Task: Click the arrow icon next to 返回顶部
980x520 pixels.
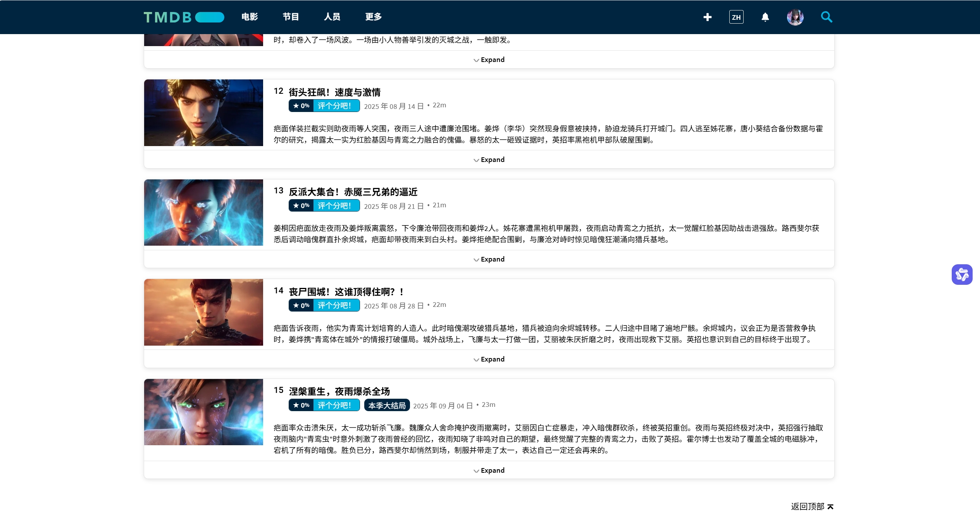Action: click(x=829, y=506)
